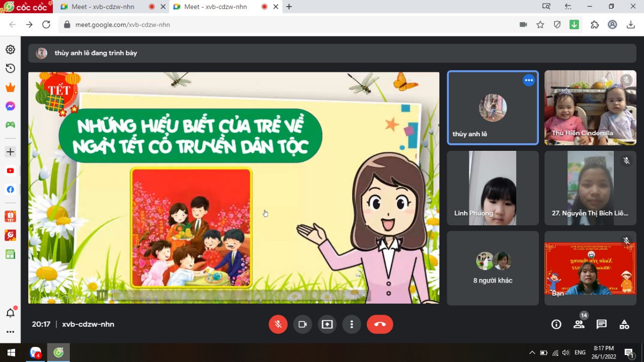Open YouTube shortcut in sidebar
644x362 pixels.
pyautogui.click(x=10, y=170)
